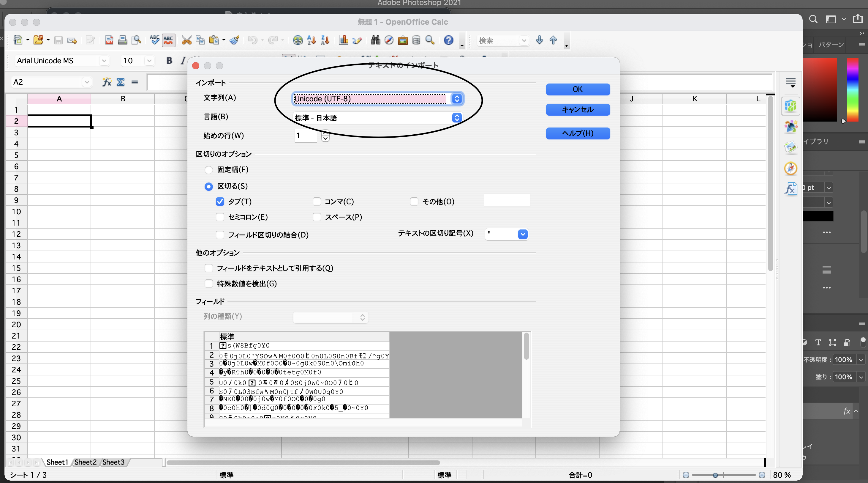Select the 固定幅(F) radio button
This screenshot has height=483, width=868.
pos(208,170)
